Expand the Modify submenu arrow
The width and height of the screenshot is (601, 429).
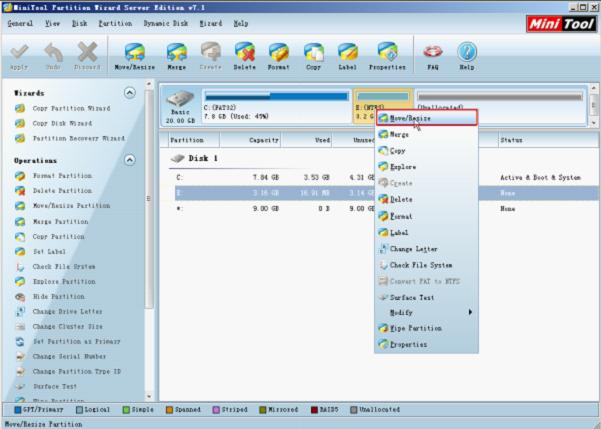[471, 312]
